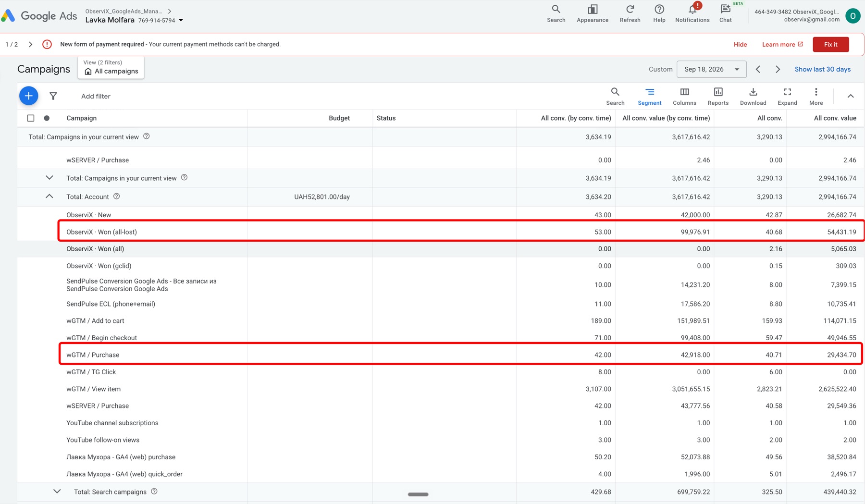Open the More options menu
Image resolution: width=865 pixels, height=504 pixels.
point(816,96)
